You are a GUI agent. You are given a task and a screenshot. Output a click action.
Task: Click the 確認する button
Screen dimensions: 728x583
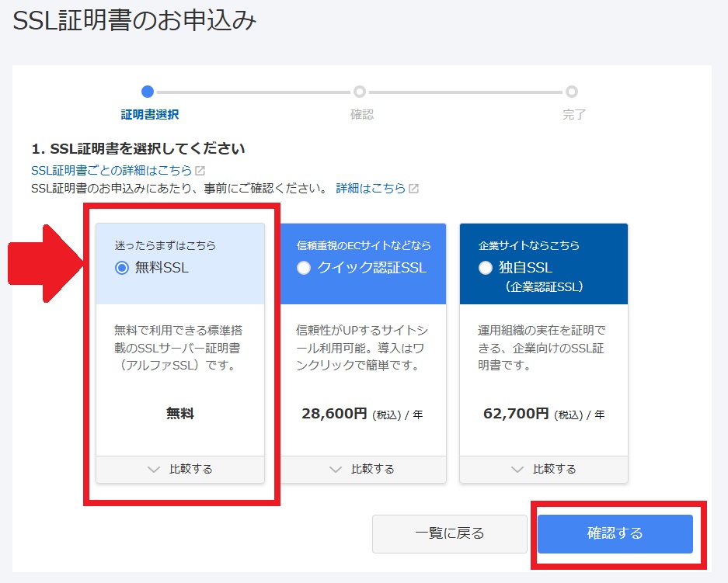615,533
